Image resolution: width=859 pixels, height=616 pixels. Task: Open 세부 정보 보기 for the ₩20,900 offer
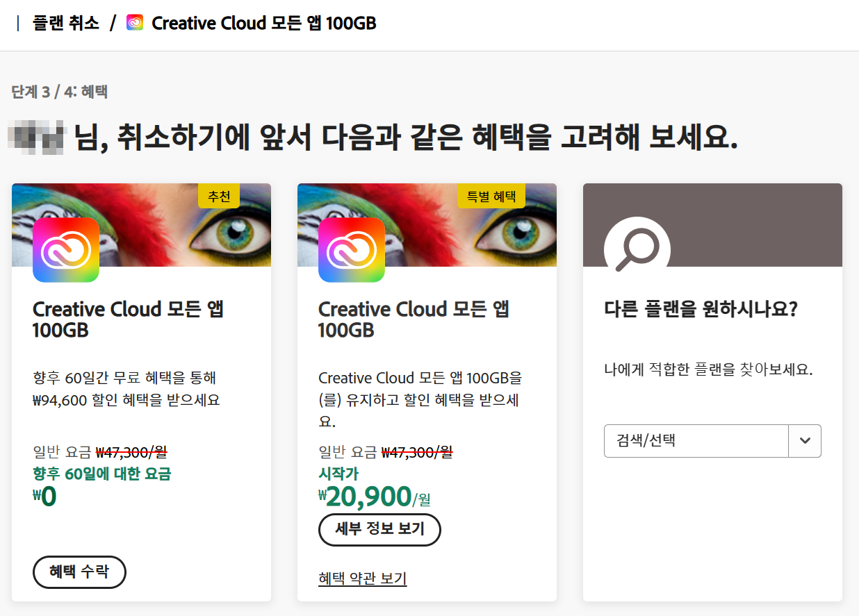tap(379, 530)
